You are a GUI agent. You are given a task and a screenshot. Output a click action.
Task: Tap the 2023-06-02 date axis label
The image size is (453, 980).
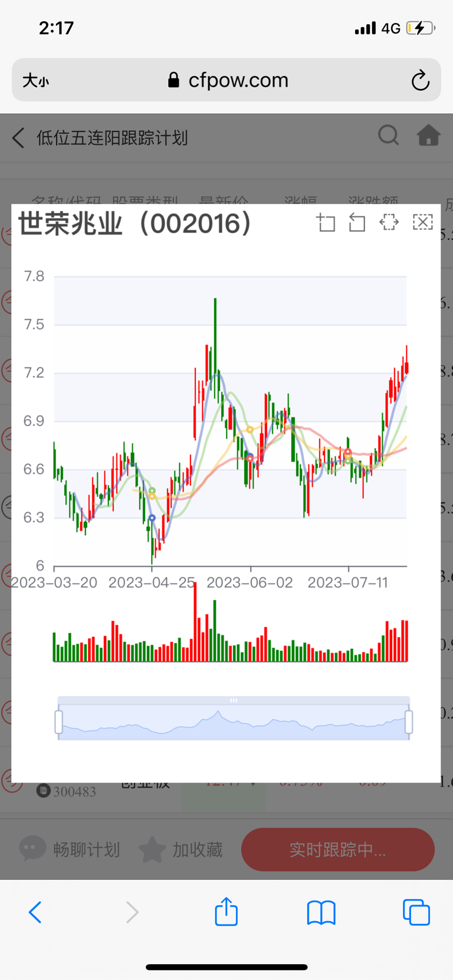pos(250,583)
